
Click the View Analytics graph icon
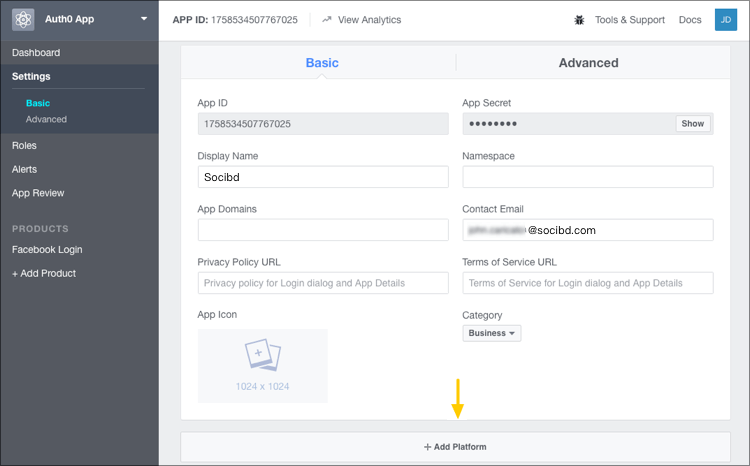pyautogui.click(x=327, y=19)
